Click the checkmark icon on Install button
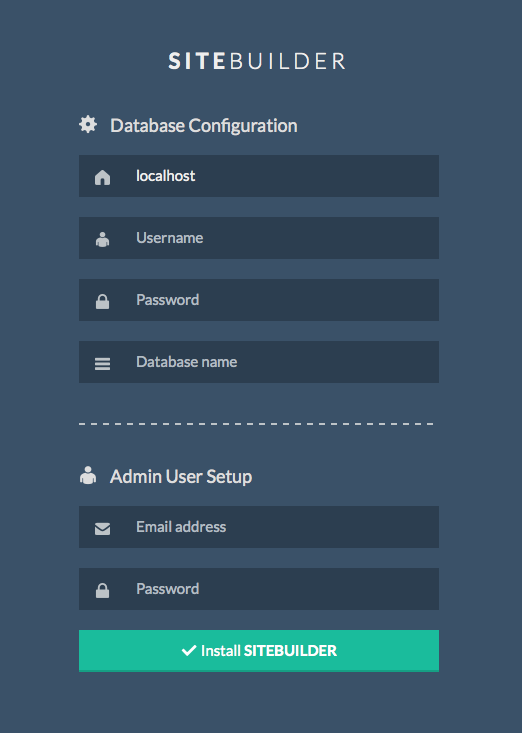The height and width of the screenshot is (733, 522). [189, 650]
